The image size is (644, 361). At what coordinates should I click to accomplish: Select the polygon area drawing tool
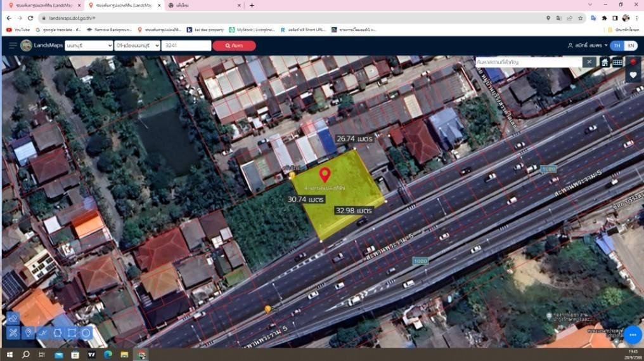click(x=58, y=332)
